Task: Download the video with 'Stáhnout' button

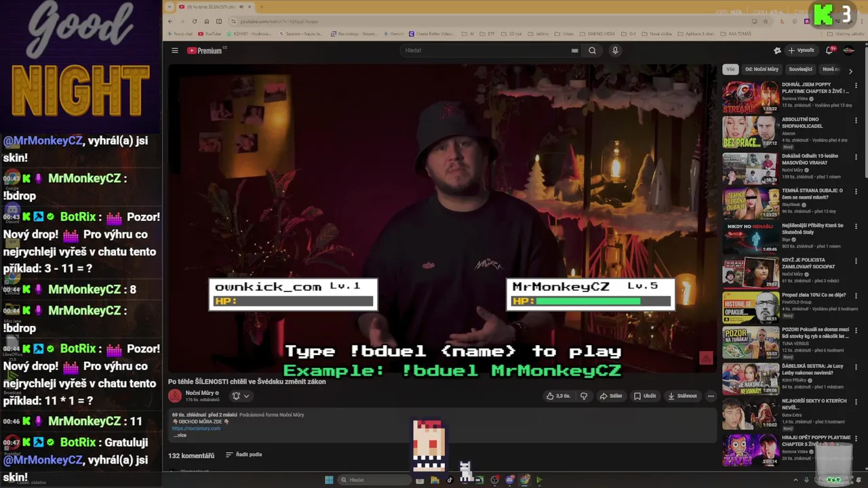Action: (682, 396)
